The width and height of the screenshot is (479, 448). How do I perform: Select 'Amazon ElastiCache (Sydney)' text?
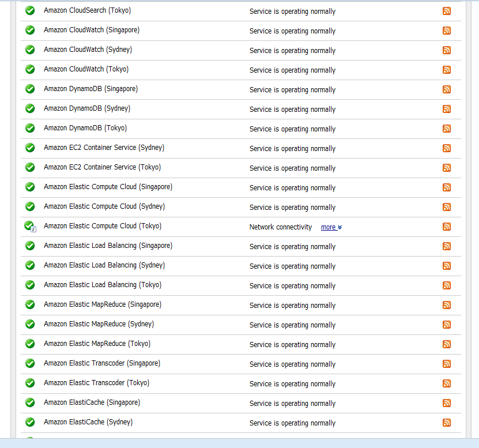click(88, 422)
